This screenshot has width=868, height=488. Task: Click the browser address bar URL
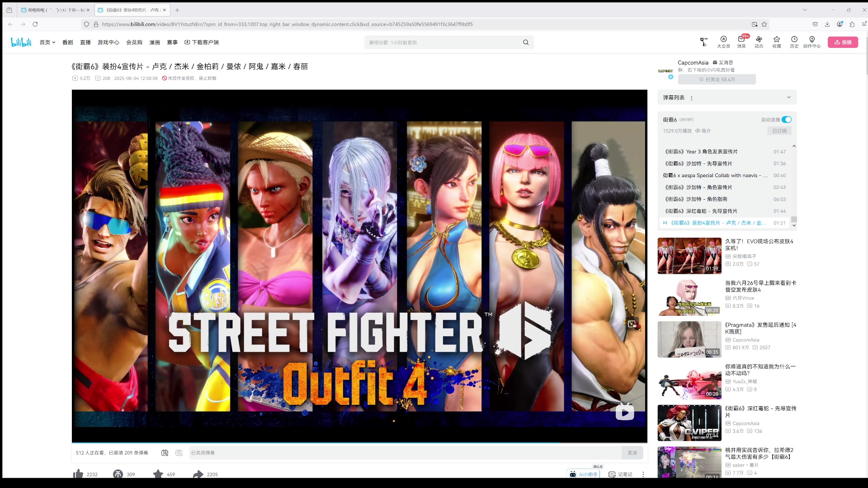point(287,24)
